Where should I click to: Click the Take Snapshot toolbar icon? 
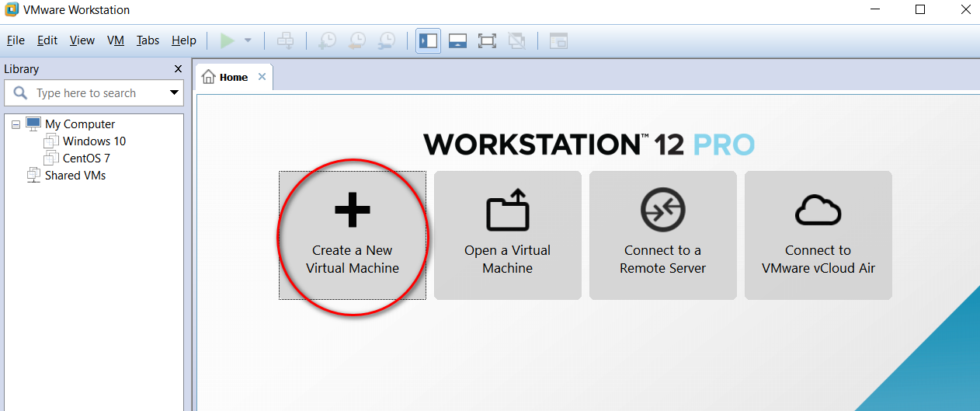(327, 40)
